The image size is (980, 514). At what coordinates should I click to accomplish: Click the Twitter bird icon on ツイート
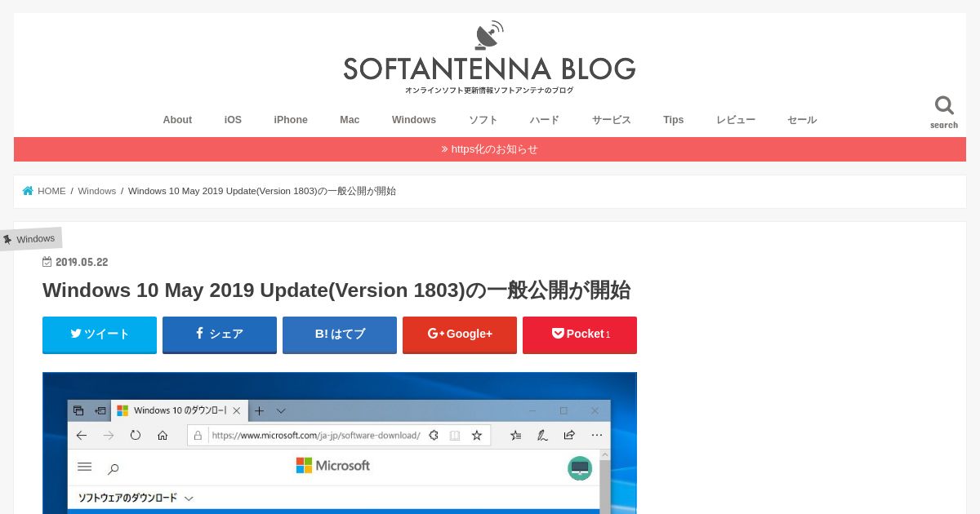pyautogui.click(x=76, y=333)
